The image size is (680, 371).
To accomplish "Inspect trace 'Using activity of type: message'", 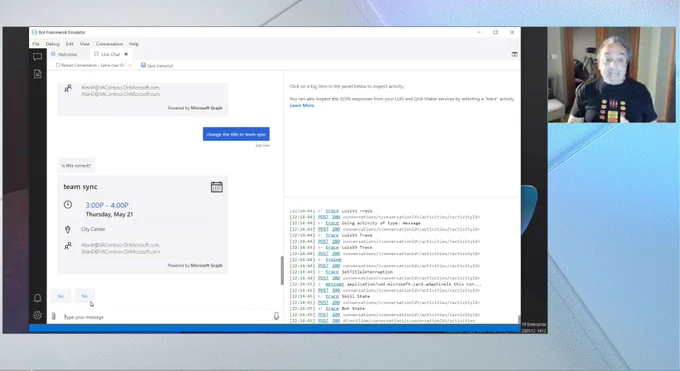I will (332, 223).
